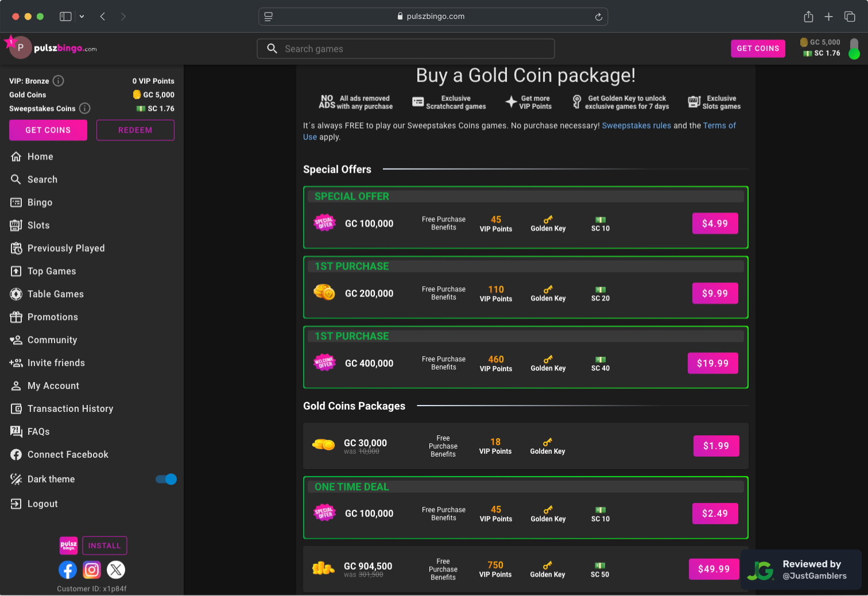Open the Terms of Use link

click(719, 126)
